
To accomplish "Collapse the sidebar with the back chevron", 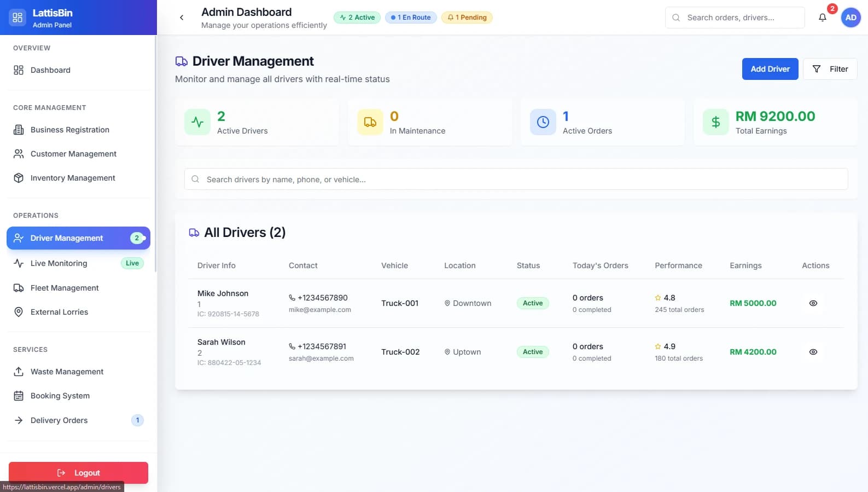I will click(182, 18).
